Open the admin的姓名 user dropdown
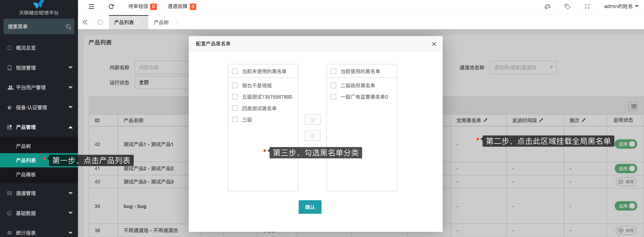Viewport: 644px width, 237px height. click(621, 6)
